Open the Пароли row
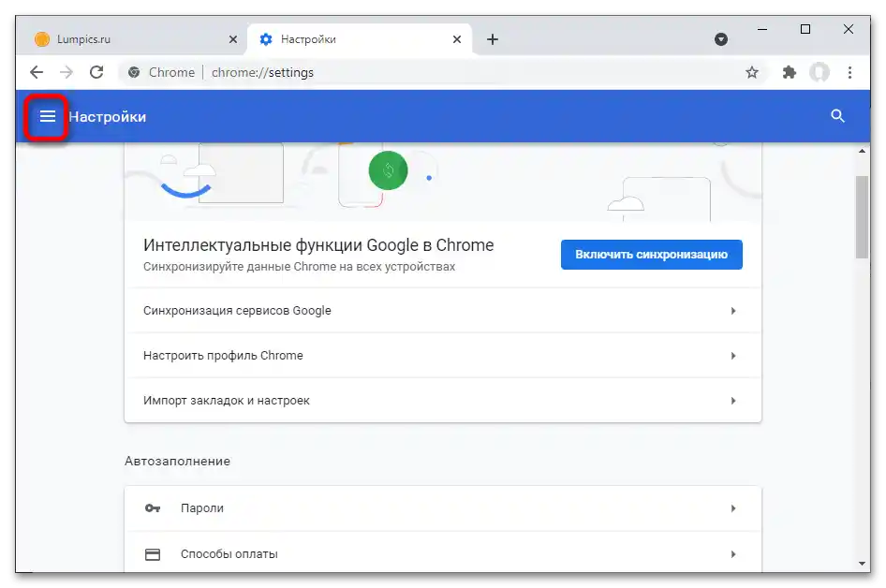The width and height of the screenshot is (886, 588). [443, 508]
